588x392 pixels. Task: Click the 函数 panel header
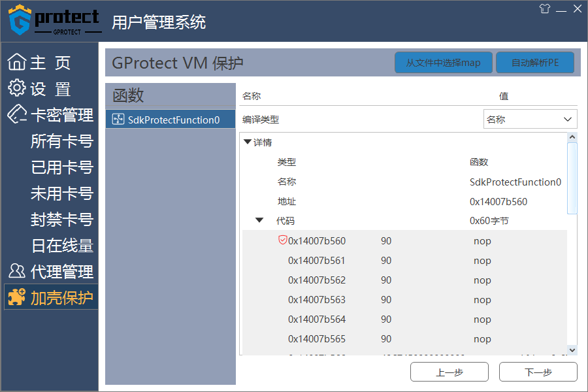pos(171,95)
